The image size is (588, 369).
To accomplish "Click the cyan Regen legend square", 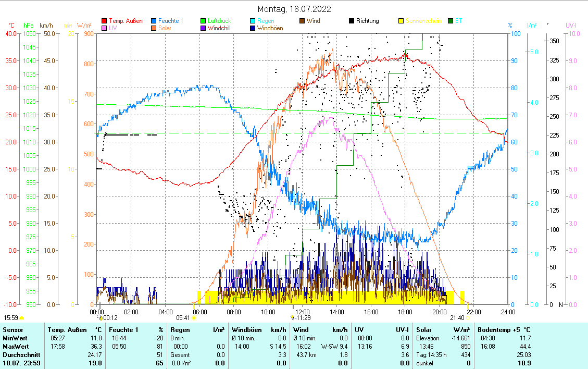I will click(x=253, y=21).
